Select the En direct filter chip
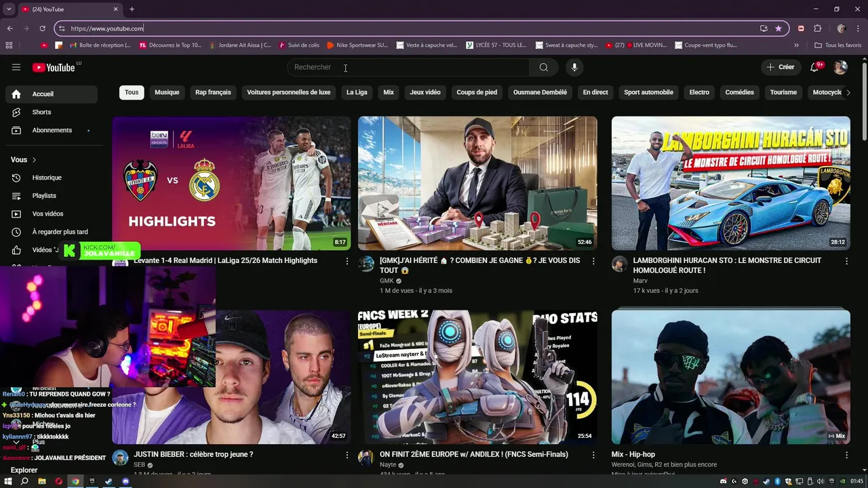Viewport: 868px width, 488px height. (x=595, y=92)
